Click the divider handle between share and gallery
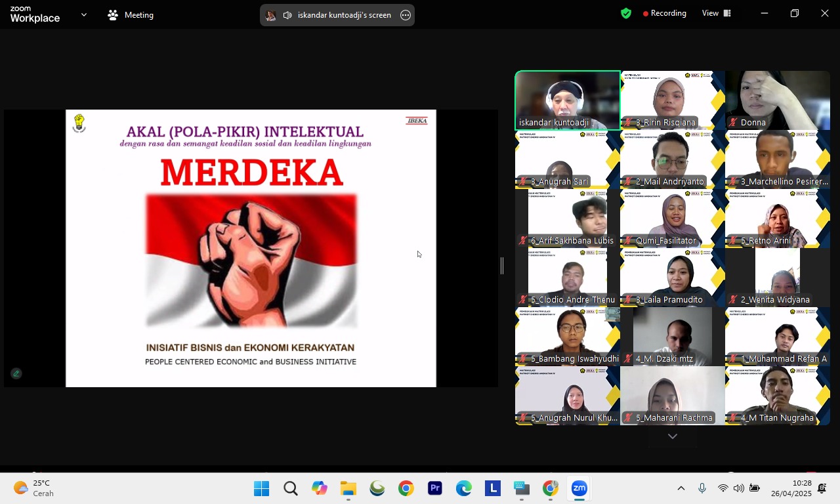The width and height of the screenshot is (840, 504). [x=502, y=266]
